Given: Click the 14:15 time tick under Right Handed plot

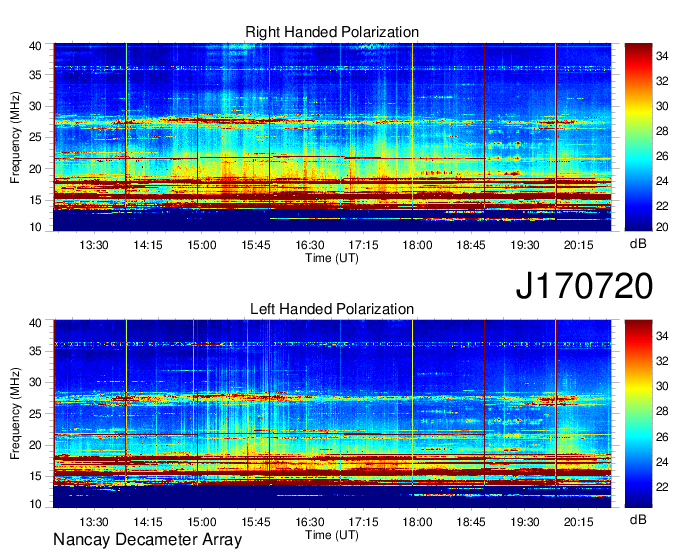Looking at the screenshot, I should coord(148,245).
